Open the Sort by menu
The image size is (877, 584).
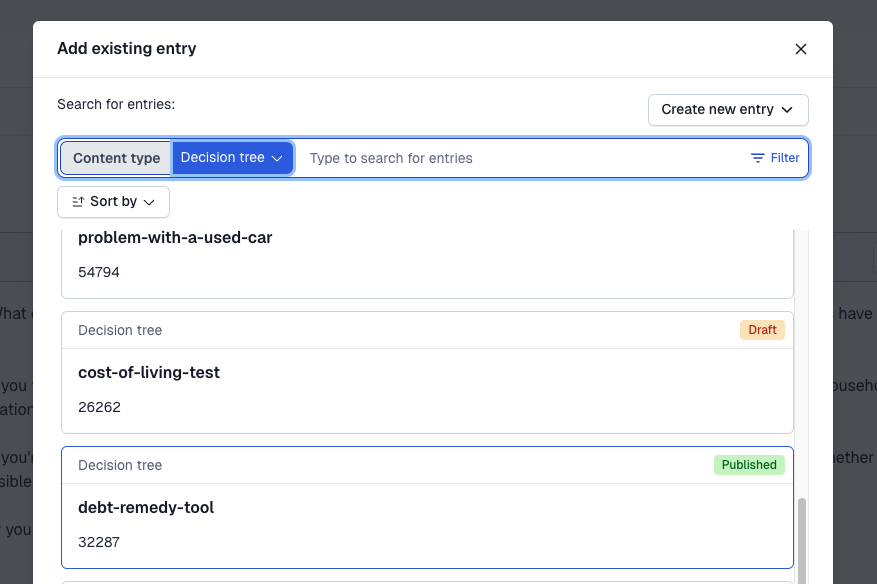coord(113,202)
